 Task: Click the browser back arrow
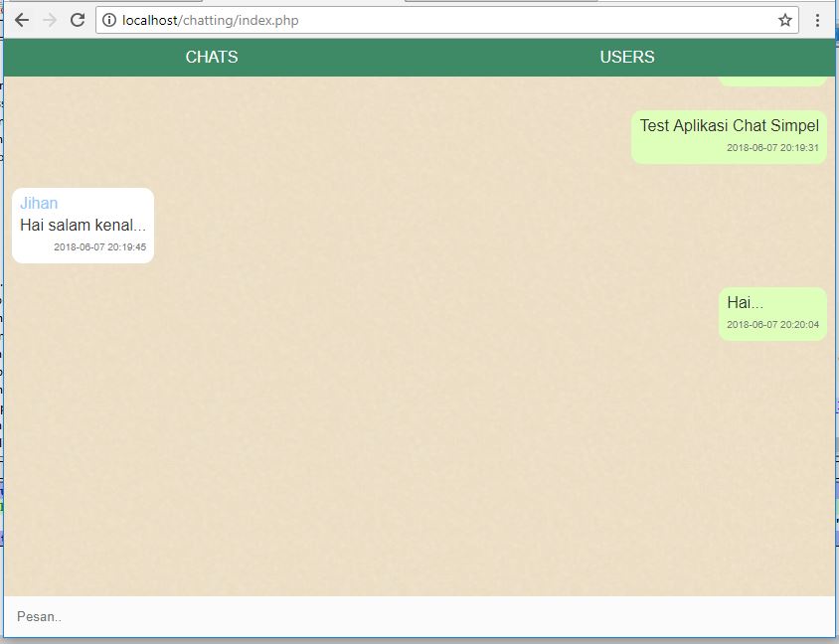pyautogui.click(x=22, y=20)
